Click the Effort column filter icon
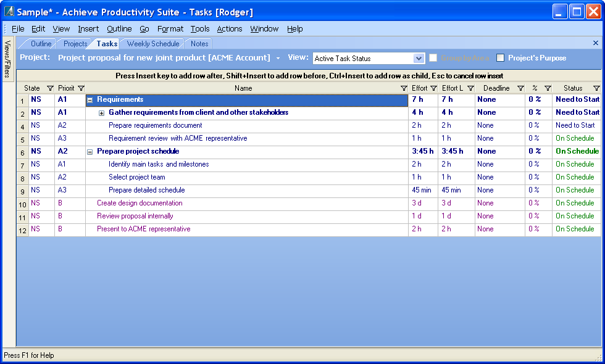This screenshot has width=605, height=364. click(433, 88)
